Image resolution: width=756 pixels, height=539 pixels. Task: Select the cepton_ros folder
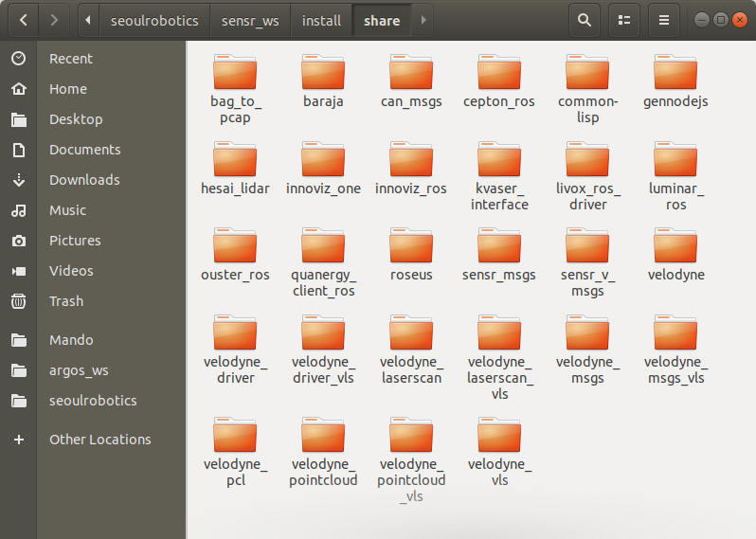(499, 81)
